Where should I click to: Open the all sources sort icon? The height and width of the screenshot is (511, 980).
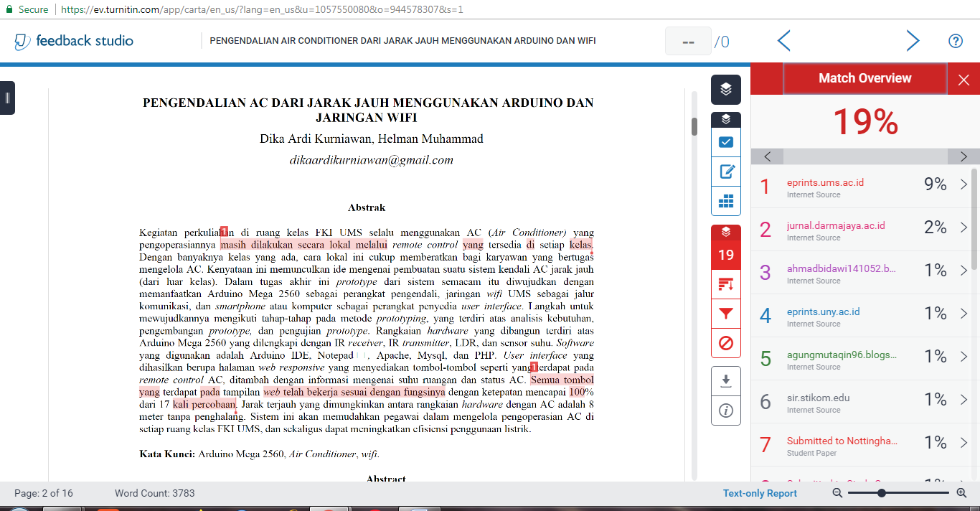(726, 284)
